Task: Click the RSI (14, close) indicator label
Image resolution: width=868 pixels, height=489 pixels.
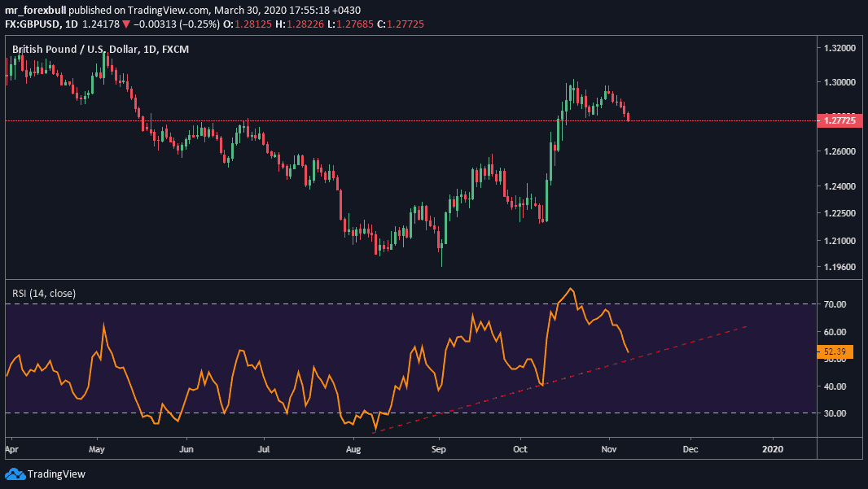Action: (x=43, y=293)
